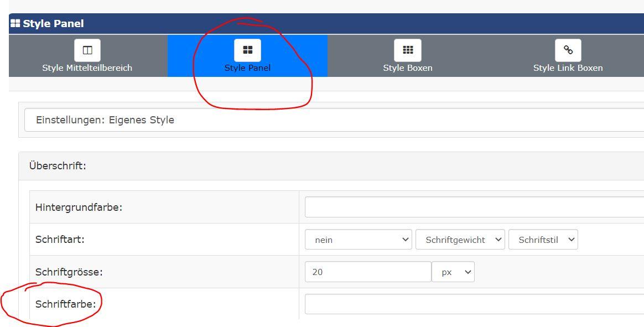Switch to the Style Mittelteilbereich tab label

87,68
